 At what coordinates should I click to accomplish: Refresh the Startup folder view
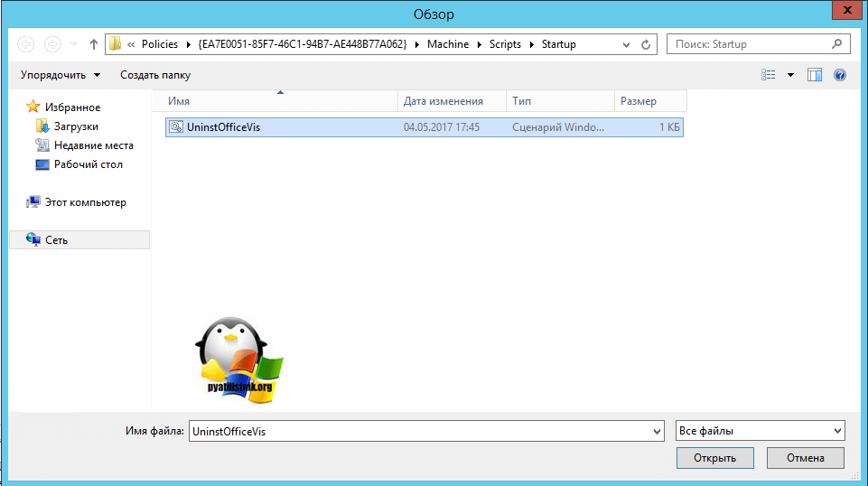pos(646,44)
